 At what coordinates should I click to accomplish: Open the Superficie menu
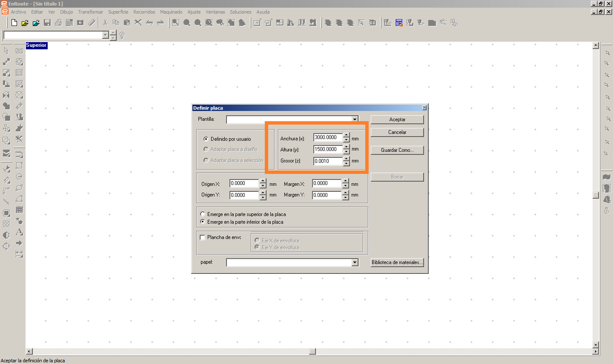[118, 12]
